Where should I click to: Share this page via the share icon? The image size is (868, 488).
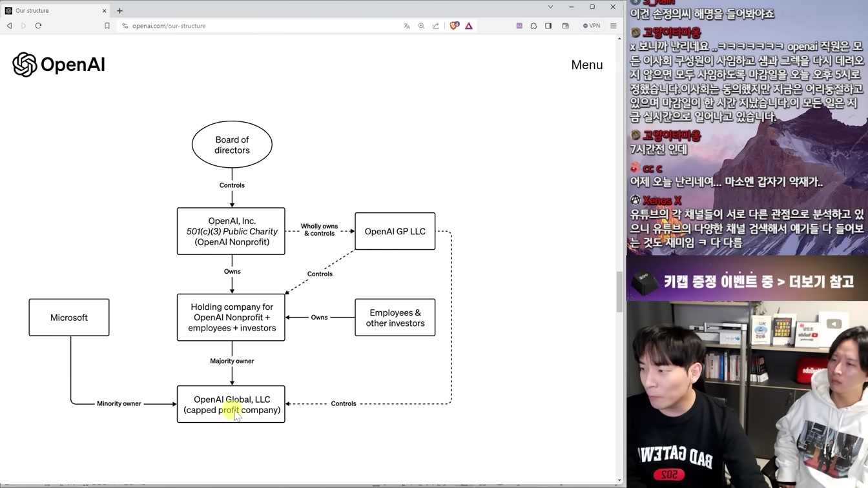point(435,26)
